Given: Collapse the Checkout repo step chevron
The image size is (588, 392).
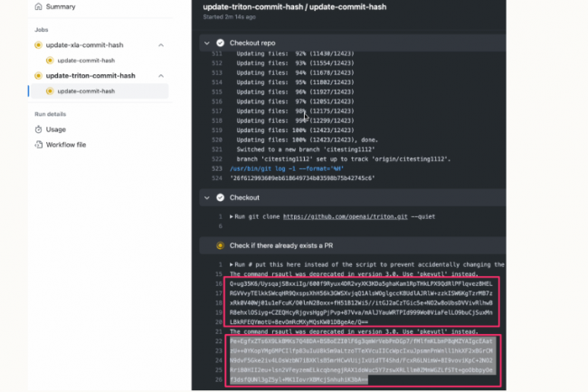Looking at the screenshot, I should [x=206, y=43].
